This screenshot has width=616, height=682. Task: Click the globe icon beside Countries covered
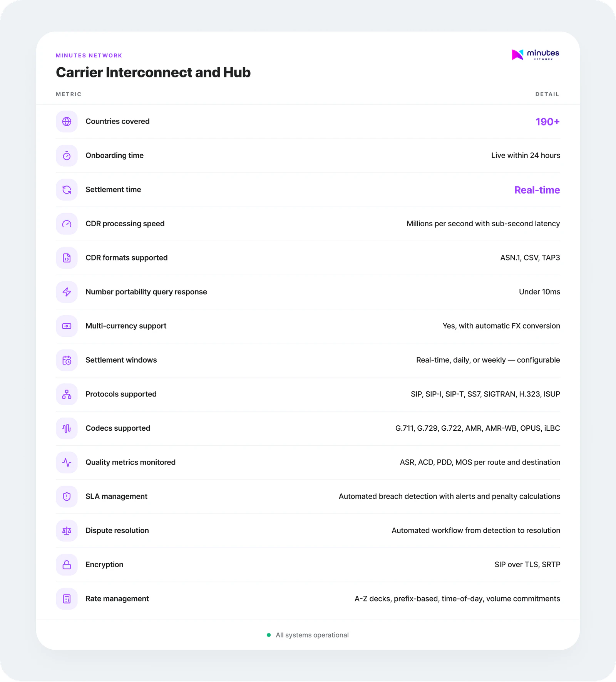[67, 122]
